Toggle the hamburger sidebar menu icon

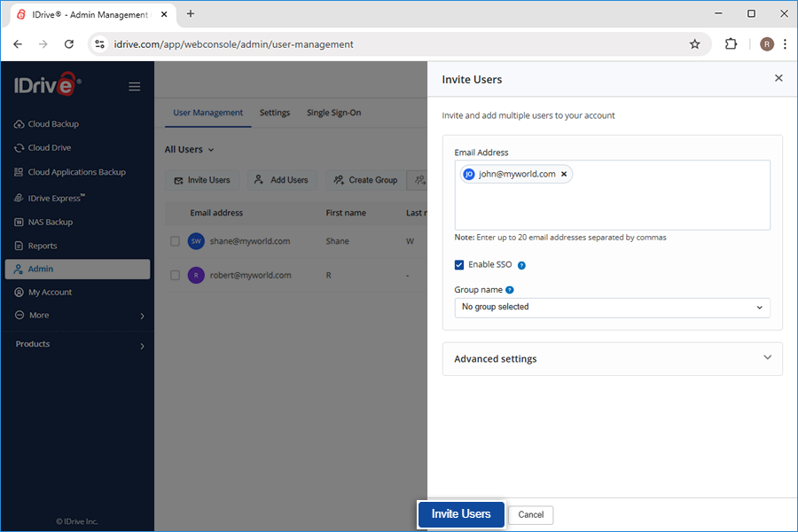coord(135,87)
